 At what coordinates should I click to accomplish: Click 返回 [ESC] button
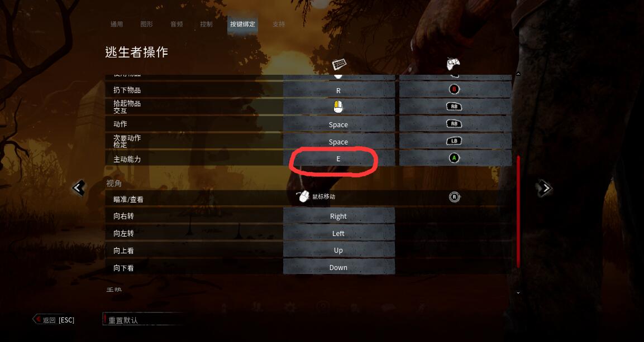pyautogui.click(x=54, y=320)
